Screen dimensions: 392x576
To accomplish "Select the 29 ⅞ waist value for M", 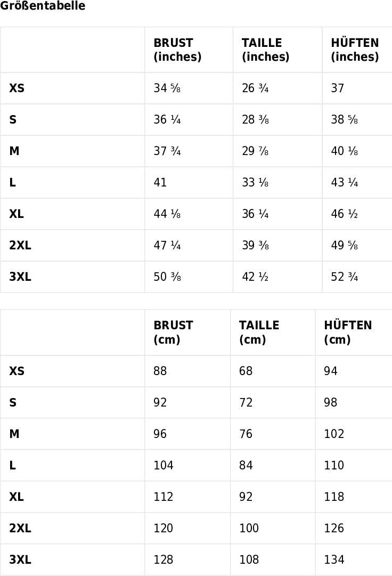I will [x=255, y=151].
